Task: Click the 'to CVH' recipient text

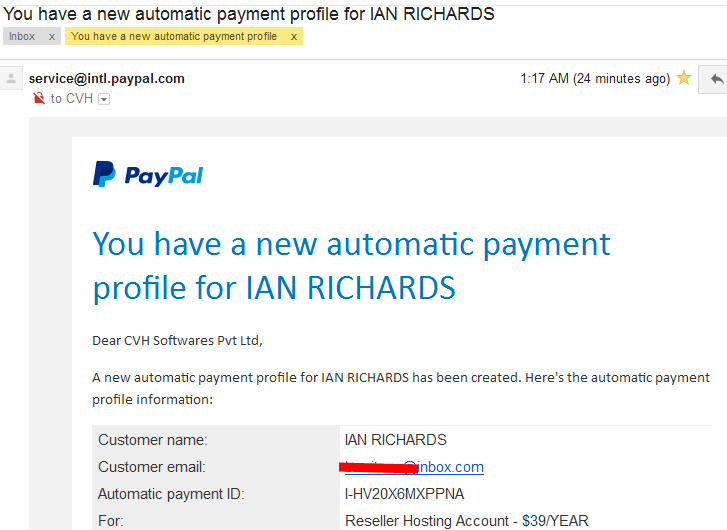Action: coord(72,98)
